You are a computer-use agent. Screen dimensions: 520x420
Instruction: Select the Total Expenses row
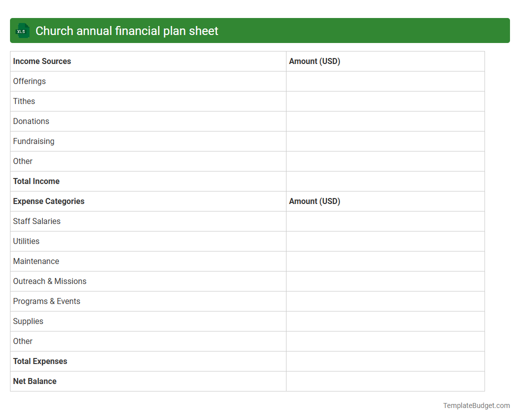[40, 361]
